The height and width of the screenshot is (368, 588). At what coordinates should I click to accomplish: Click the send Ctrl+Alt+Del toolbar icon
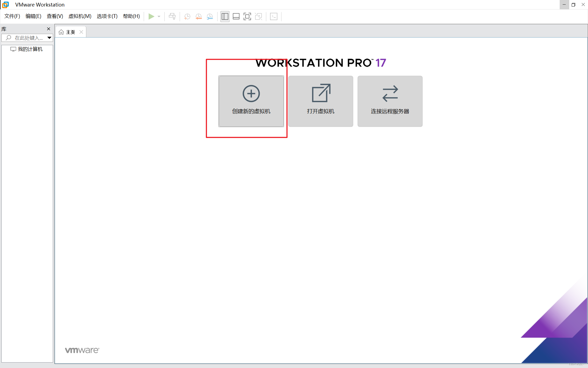click(x=172, y=16)
